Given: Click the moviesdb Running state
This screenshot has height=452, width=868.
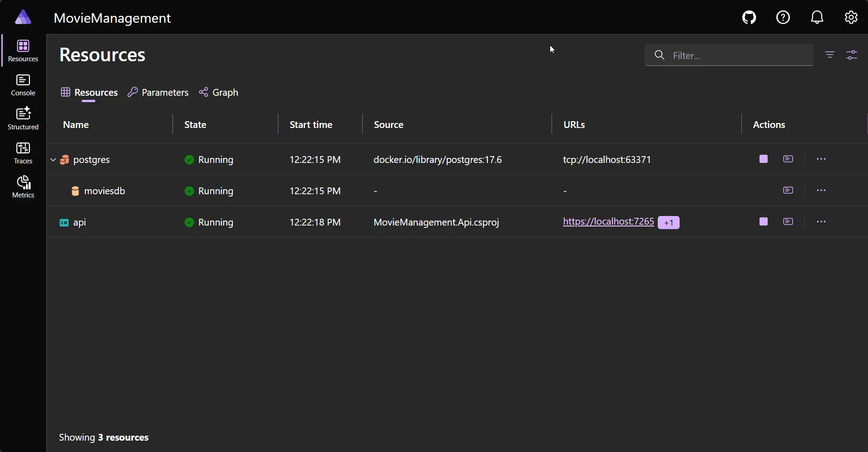Looking at the screenshot, I should 209,191.
